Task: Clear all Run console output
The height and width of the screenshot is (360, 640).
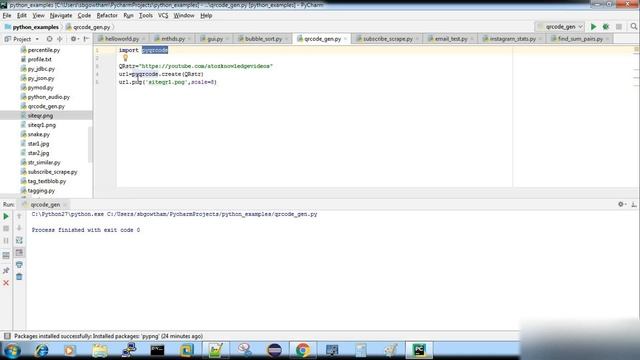Action: 19,277
